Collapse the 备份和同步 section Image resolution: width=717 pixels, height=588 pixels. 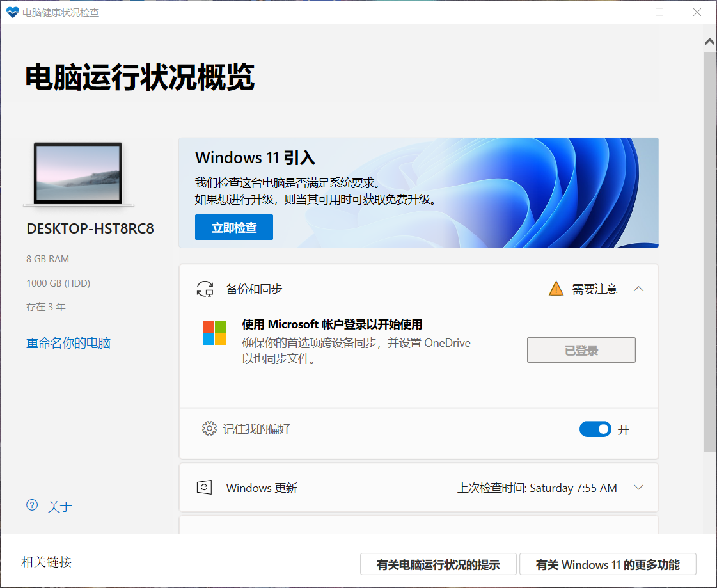(x=638, y=289)
